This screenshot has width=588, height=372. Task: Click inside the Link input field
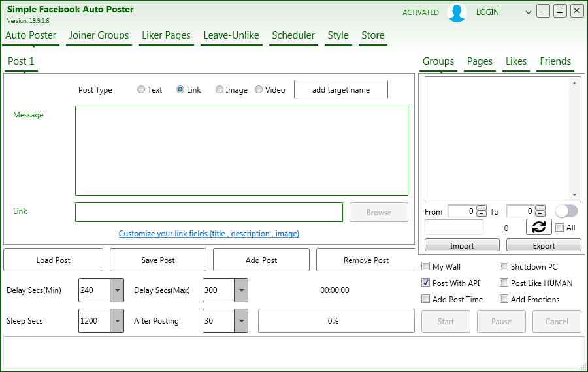[x=209, y=212]
